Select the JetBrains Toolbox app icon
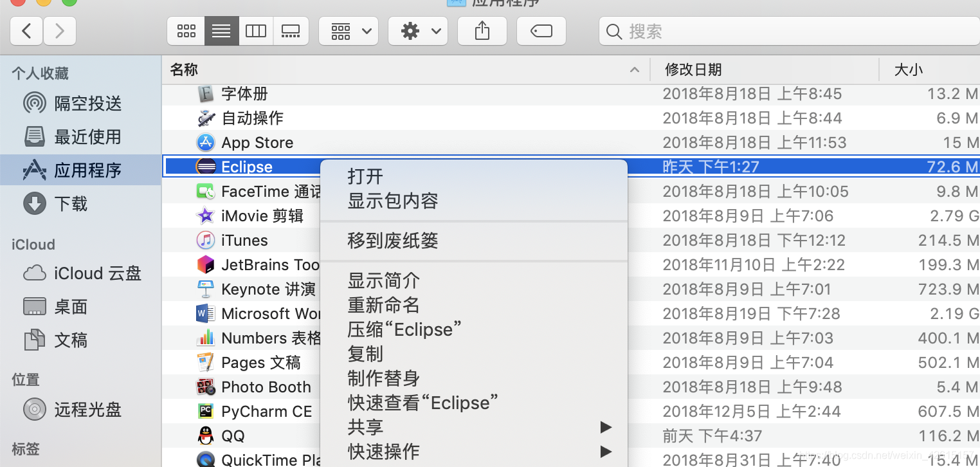980x467 pixels. pos(205,264)
